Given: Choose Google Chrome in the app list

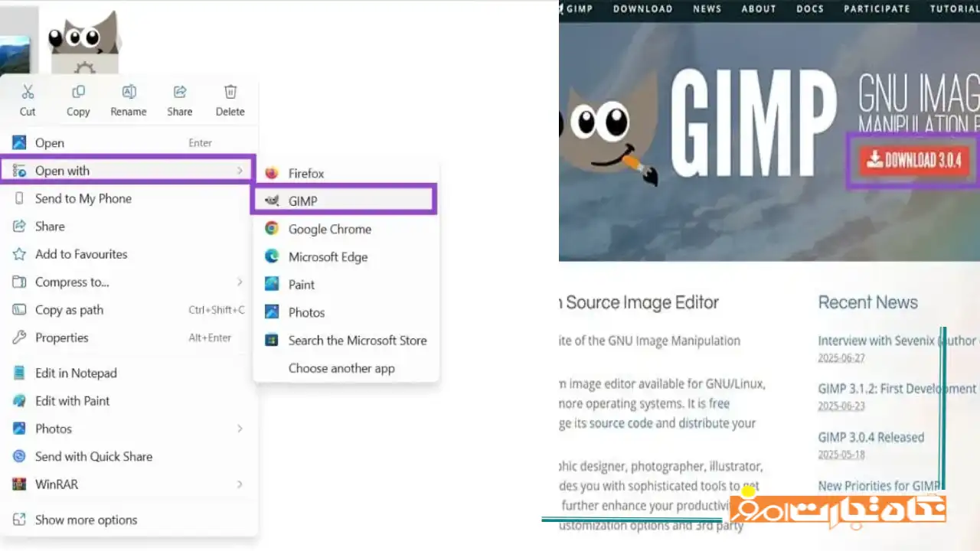Looking at the screenshot, I should (x=329, y=229).
